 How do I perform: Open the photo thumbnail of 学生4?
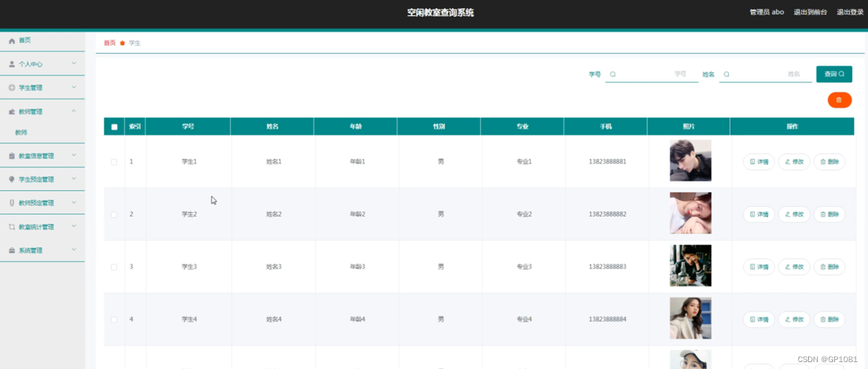[690, 318]
